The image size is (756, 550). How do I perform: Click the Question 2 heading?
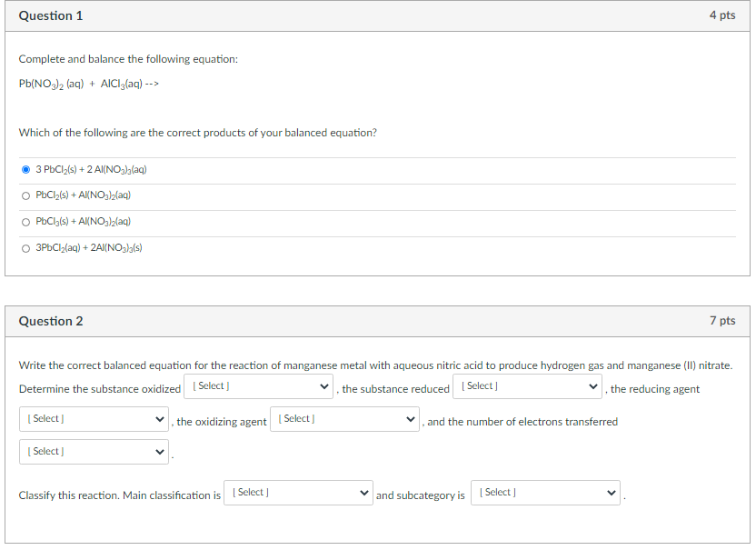coord(51,321)
